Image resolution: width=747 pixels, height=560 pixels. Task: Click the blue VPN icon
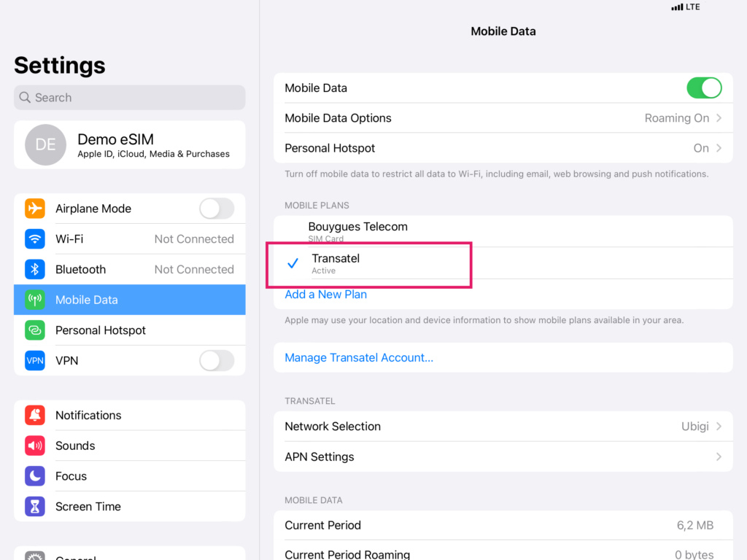pyautogui.click(x=34, y=360)
